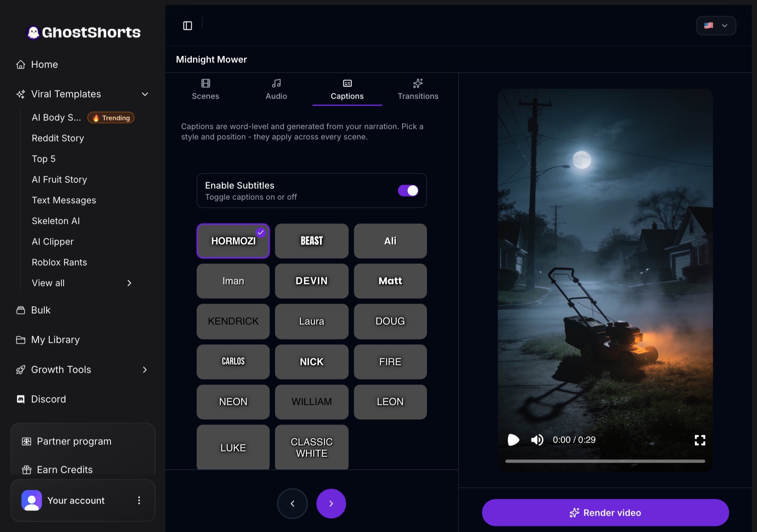Viewport: 757px width, 532px height.
Task: Open the Text Messages template
Action: coord(64,200)
